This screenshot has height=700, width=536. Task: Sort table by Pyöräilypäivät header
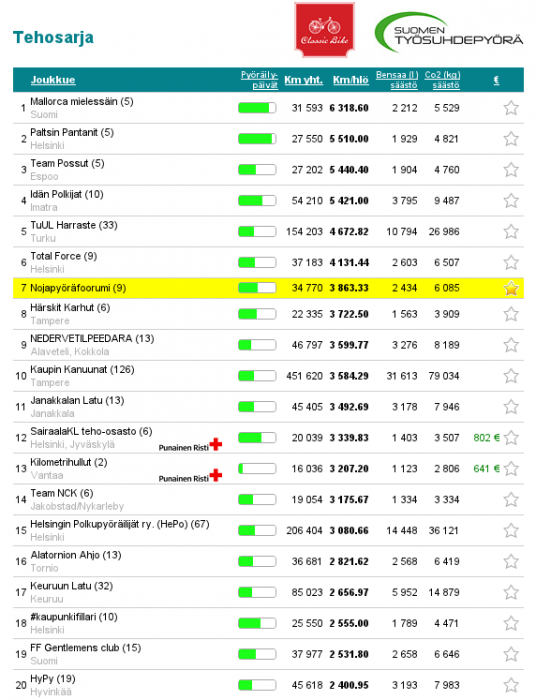click(259, 80)
